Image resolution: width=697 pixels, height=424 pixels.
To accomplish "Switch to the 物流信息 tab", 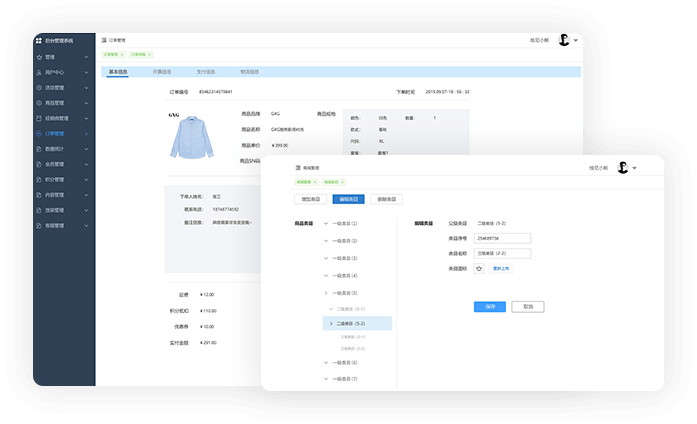I will click(249, 72).
